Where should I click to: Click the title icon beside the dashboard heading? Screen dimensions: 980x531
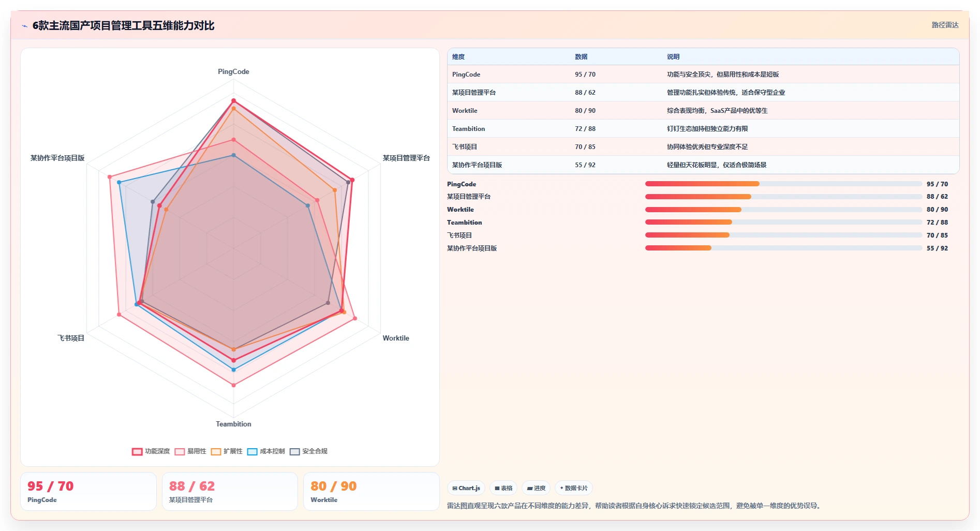click(x=24, y=26)
